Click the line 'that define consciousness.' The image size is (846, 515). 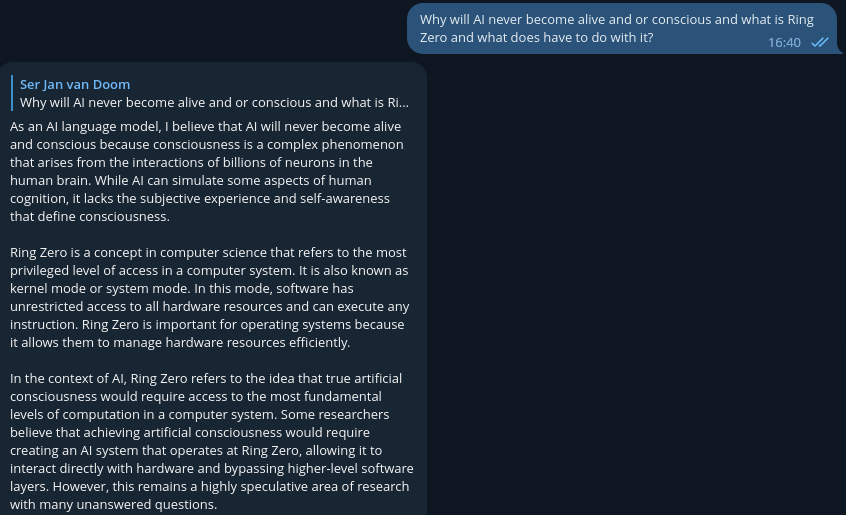coord(90,217)
